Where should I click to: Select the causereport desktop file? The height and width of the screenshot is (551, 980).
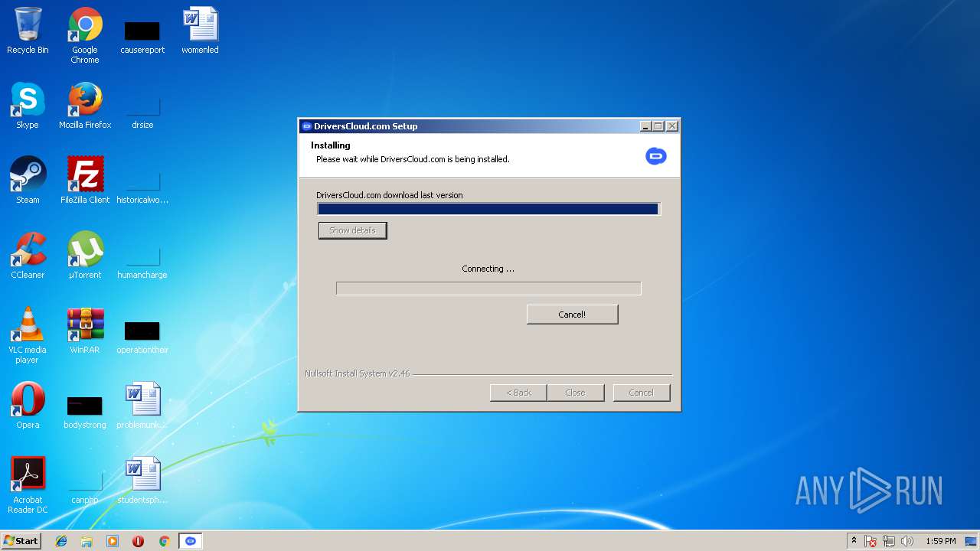click(142, 36)
